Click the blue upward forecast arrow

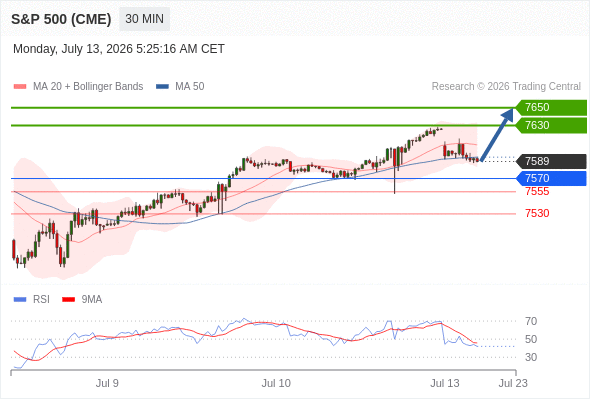click(x=497, y=135)
